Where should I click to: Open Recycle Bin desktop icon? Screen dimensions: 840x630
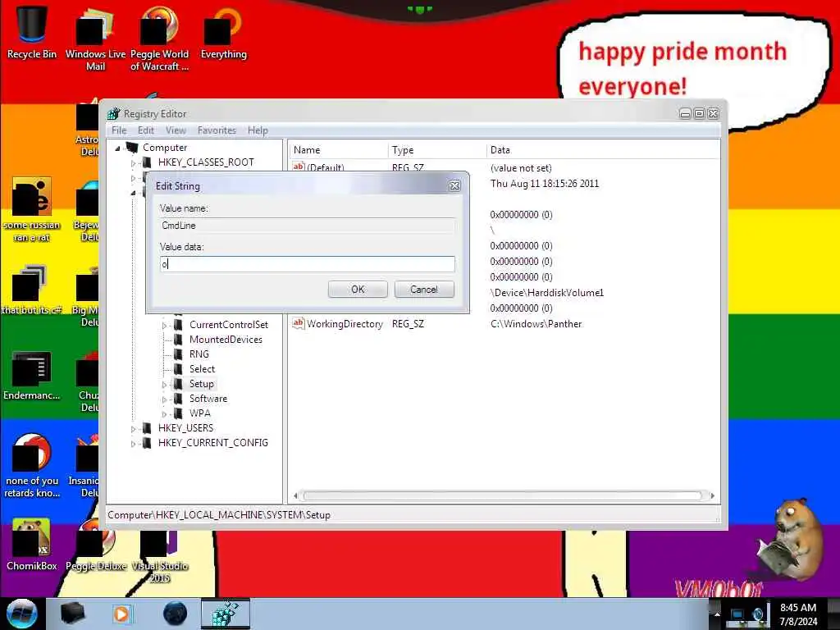coord(32,32)
